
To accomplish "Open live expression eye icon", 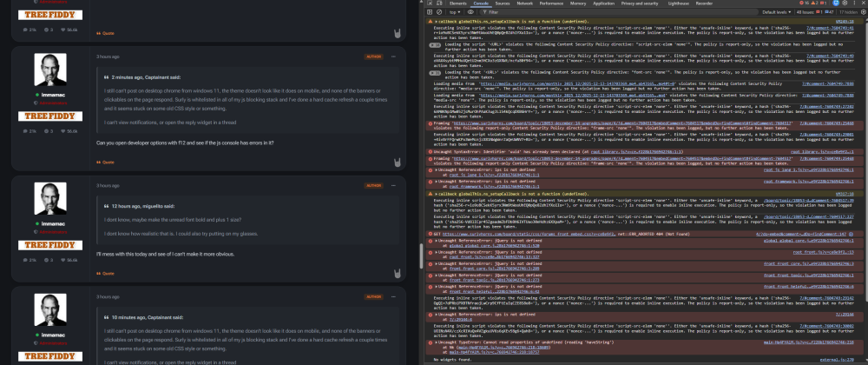I will [471, 13].
